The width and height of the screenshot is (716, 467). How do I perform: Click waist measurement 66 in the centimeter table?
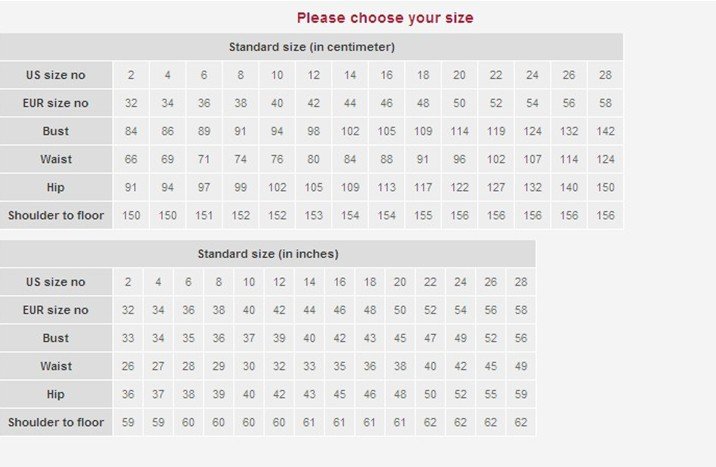pos(131,159)
